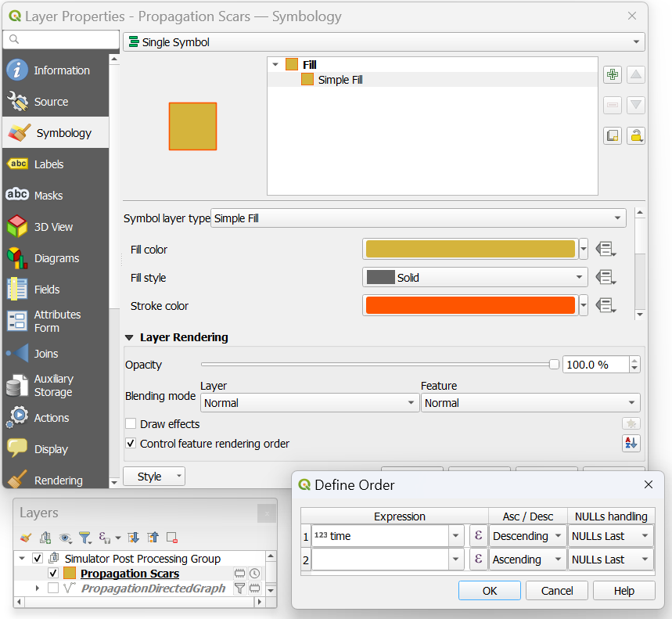Open Fill style Solid dropdown
This screenshot has width=672, height=619.
click(475, 277)
